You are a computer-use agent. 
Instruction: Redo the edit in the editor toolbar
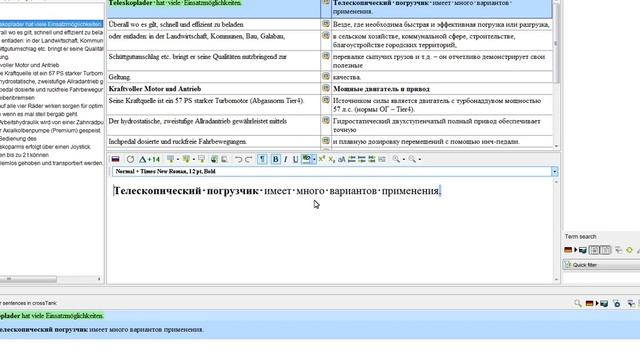[x=249, y=159]
